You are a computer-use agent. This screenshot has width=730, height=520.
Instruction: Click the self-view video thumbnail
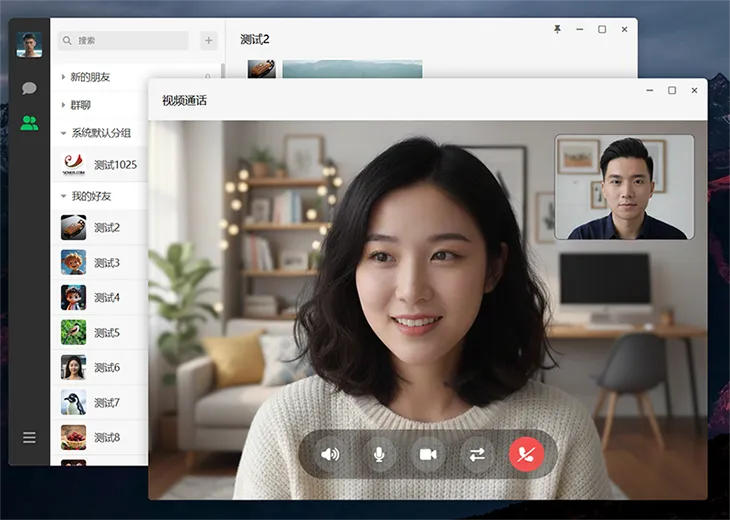624,187
